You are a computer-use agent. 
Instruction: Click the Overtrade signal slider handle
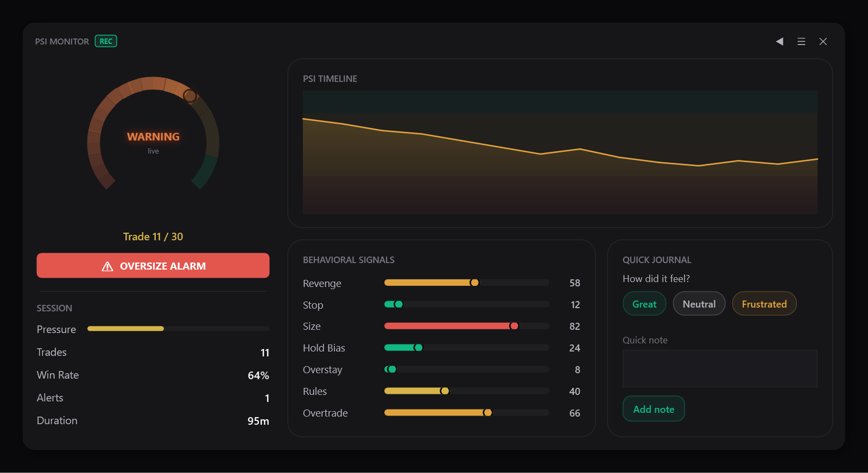coord(487,413)
